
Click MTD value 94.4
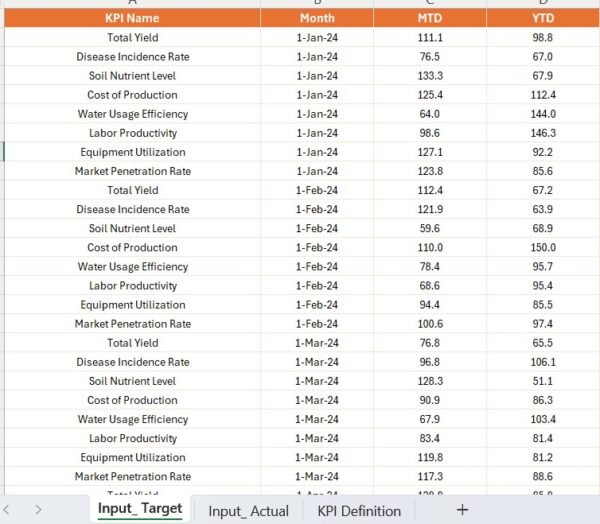430,305
